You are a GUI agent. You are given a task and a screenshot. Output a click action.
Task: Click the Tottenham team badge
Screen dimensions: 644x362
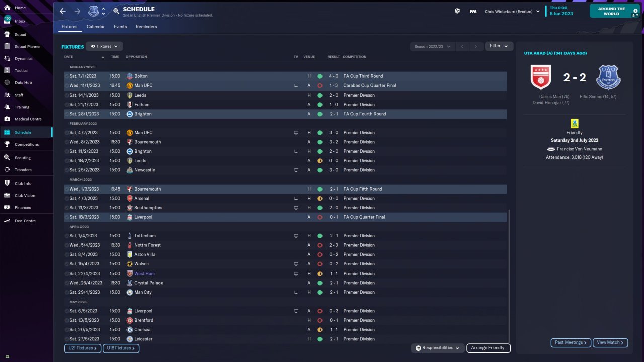pyautogui.click(x=130, y=236)
